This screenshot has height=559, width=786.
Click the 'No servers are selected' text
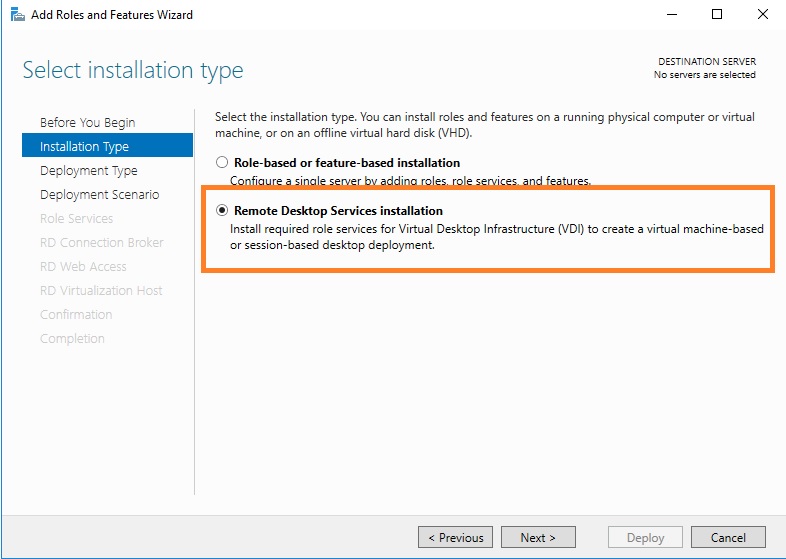tap(704, 75)
